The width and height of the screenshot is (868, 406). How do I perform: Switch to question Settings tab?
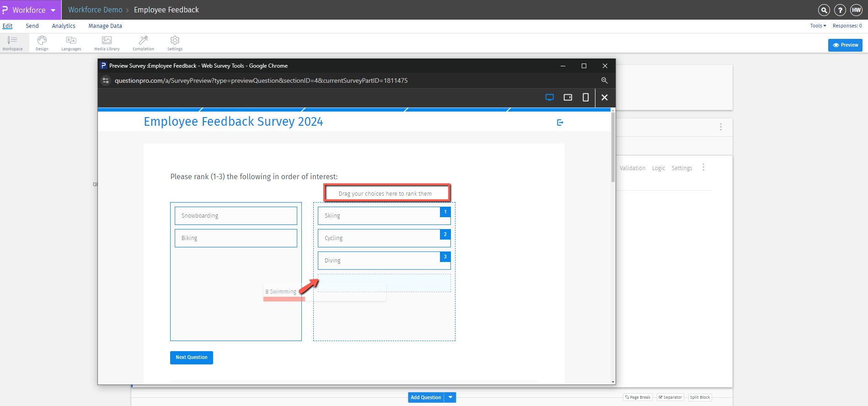(682, 168)
